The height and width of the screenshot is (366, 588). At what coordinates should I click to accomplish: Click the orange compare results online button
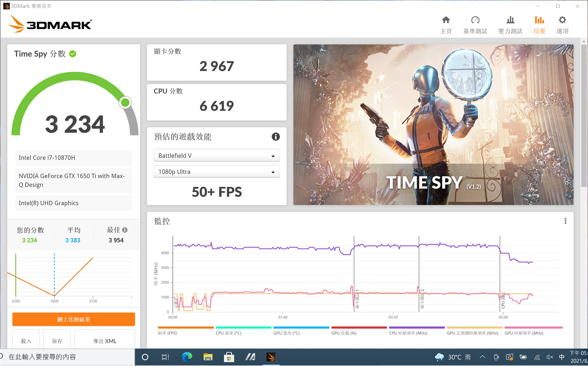[x=73, y=319]
